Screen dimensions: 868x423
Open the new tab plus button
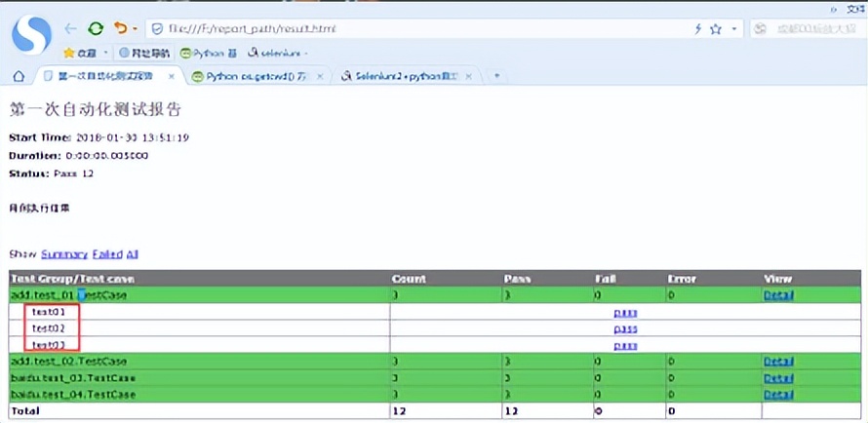click(x=496, y=76)
